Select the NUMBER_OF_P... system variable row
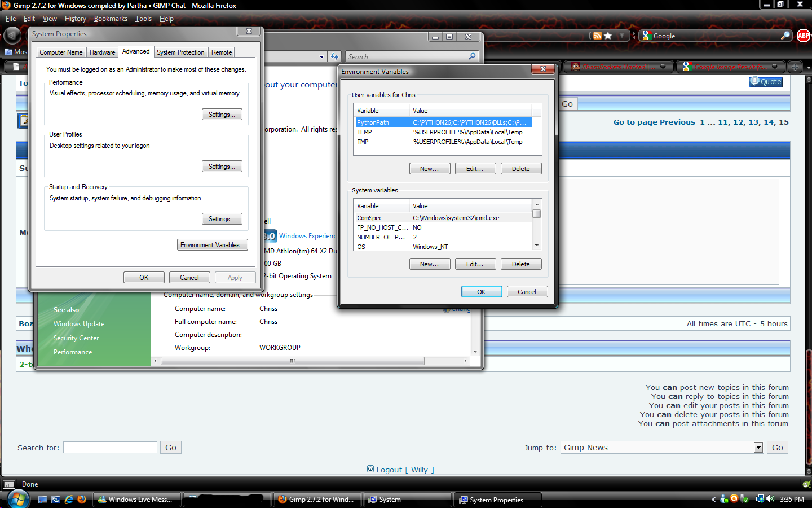The image size is (812, 508). pos(443,237)
